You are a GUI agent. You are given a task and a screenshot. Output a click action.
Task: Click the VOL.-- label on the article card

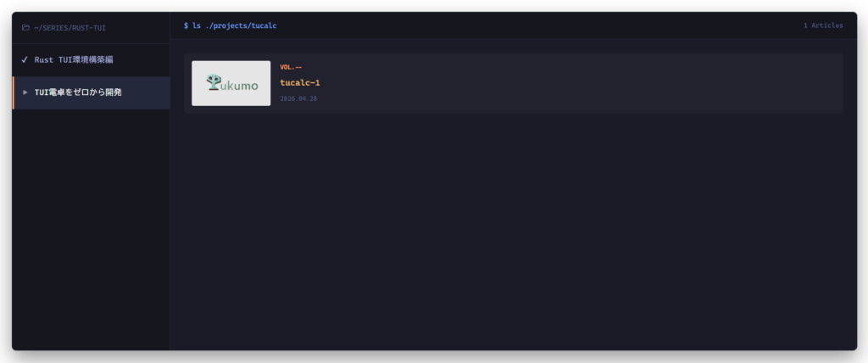291,67
